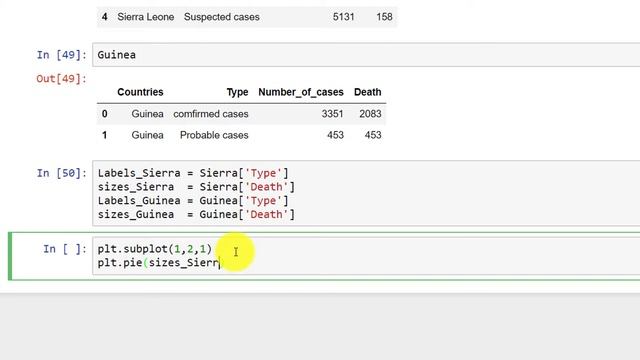The image size is (640, 360).
Task: Click row index 0 of the Guinea table
Action: click(x=104, y=114)
